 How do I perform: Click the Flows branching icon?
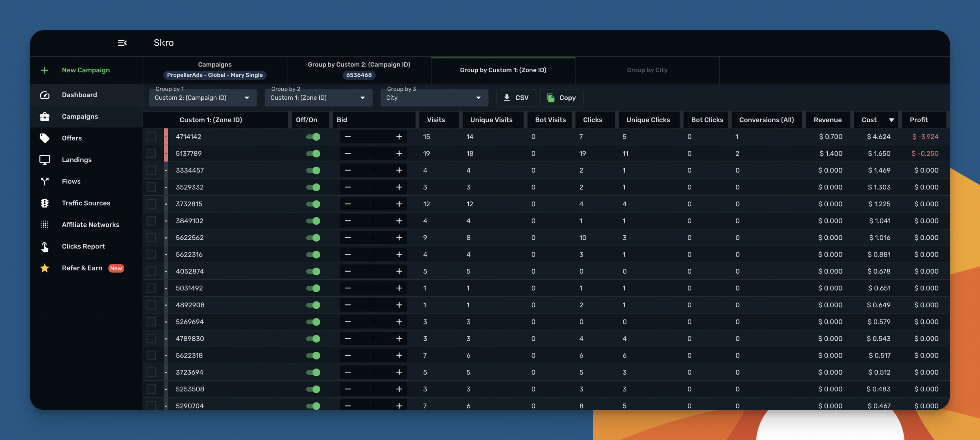(45, 181)
